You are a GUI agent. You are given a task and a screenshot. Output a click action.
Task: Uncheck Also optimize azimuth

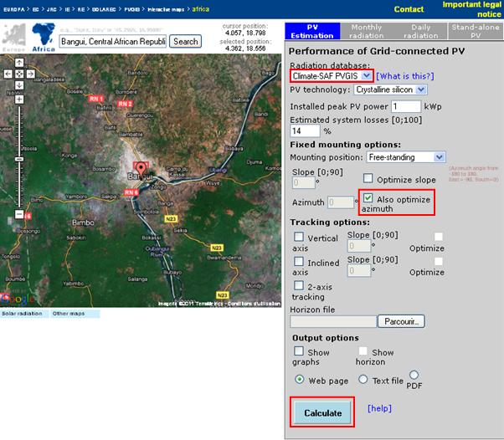click(x=368, y=199)
